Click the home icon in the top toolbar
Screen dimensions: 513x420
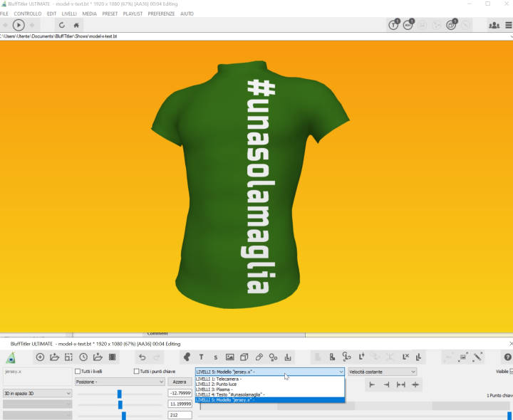click(x=76, y=25)
